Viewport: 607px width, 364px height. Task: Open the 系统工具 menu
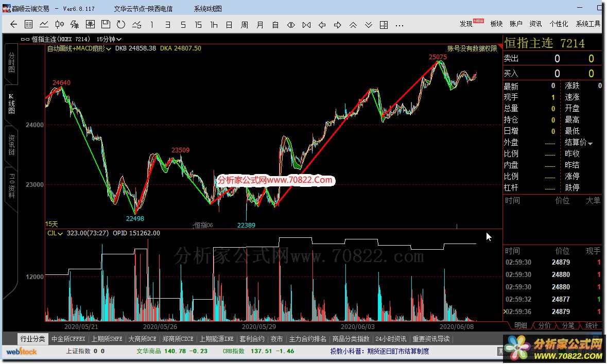pyautogui.click(x=587, y=24)
